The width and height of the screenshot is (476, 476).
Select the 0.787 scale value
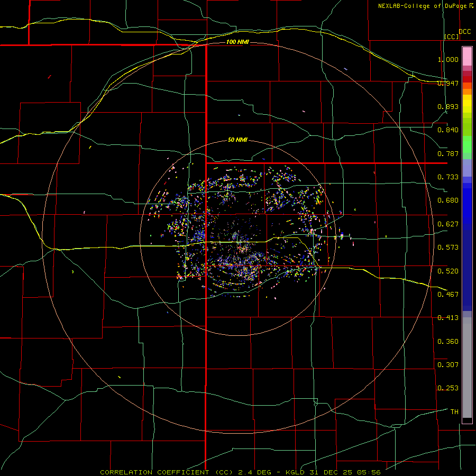[448, 153]
